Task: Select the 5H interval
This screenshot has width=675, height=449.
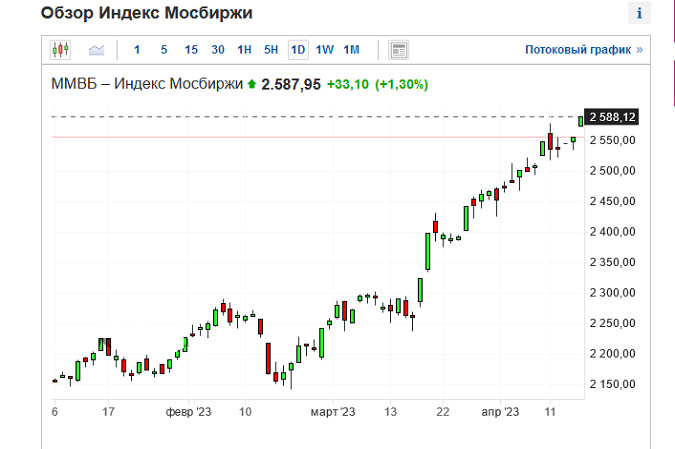Action: point(271,50)
